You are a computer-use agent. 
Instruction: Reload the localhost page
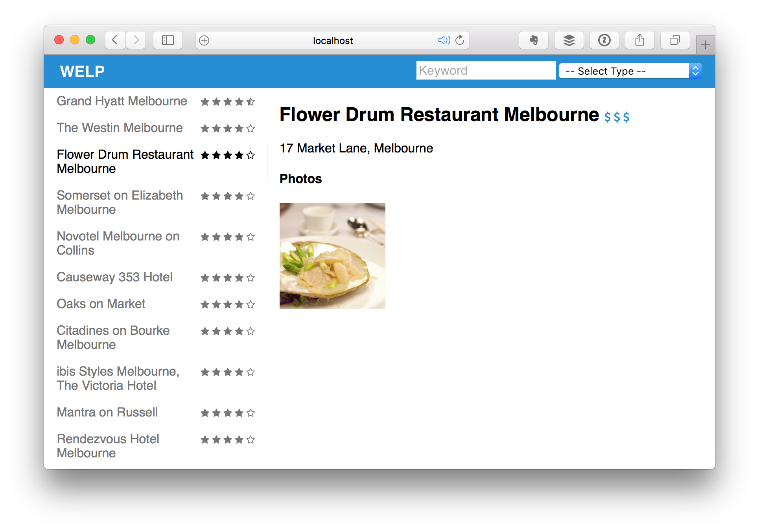pyautogui.click(x=460, y=40)
